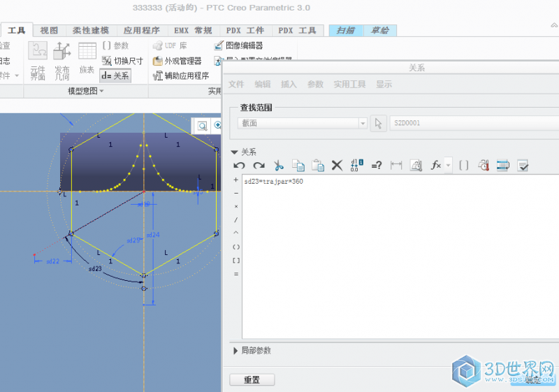Click the S2D0001 field
The width and height of the screenshot is (559, 392).
click(x=474, y=123)
